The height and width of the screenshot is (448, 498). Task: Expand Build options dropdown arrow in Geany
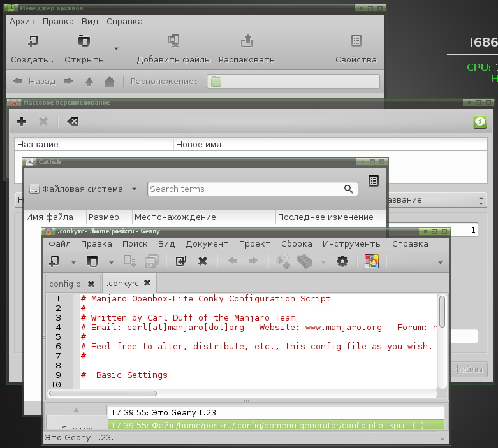tap(324, 263)
